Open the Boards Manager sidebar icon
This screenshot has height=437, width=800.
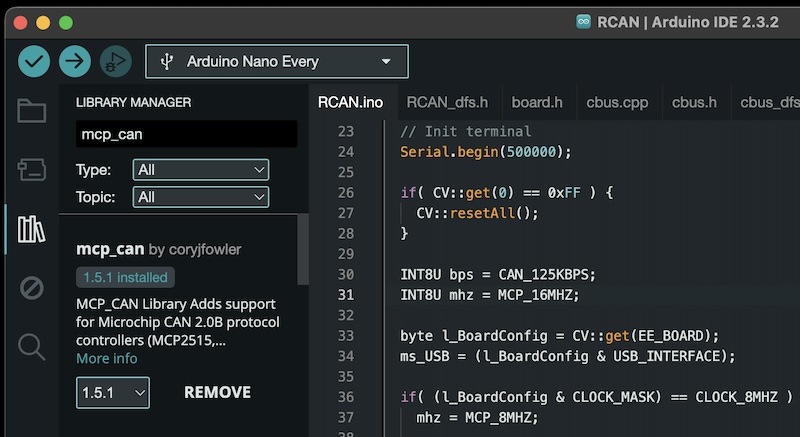(31, 170)
